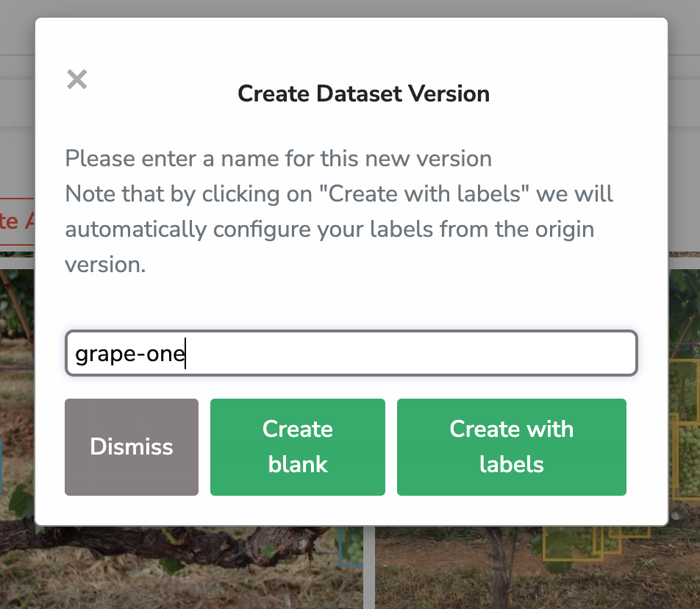The height and width of the screenshot is (609, 700).
Task: Select the partially hidden red tab behind dialog
Action: 17,221
